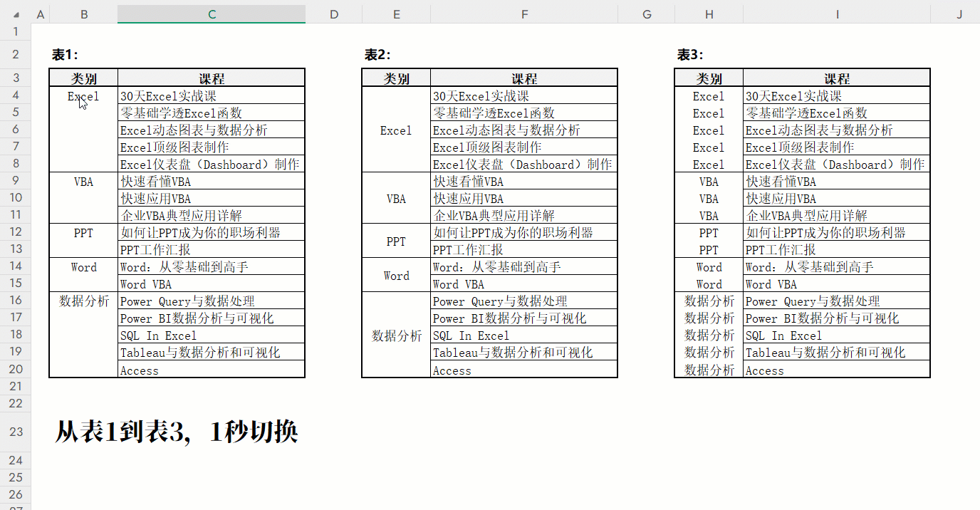Viewport: 980px width, 510px height.
Task: Click 'Power BI数据分析与可视化' in 表3
Action: coord(837,318)
